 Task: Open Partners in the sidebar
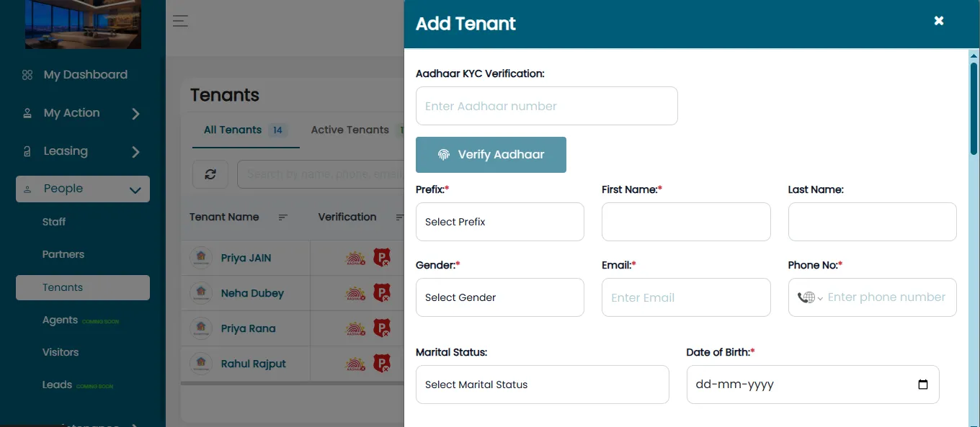tap(63, 254)
